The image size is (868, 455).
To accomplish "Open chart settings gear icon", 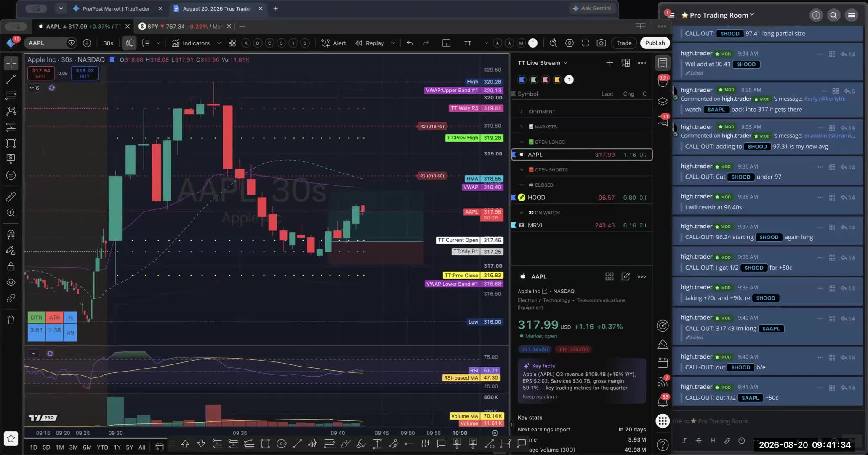I will pyautogui.click(x=570, y=43).
